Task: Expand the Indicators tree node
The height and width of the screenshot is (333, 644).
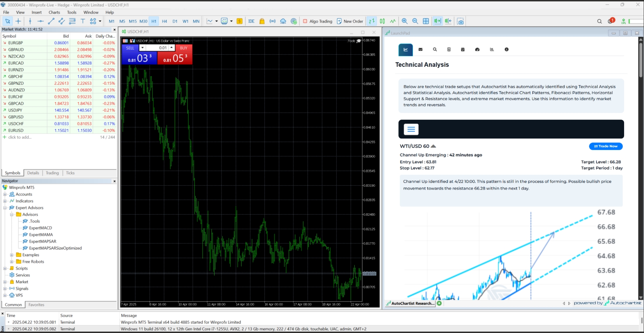Action: [5, 201]
